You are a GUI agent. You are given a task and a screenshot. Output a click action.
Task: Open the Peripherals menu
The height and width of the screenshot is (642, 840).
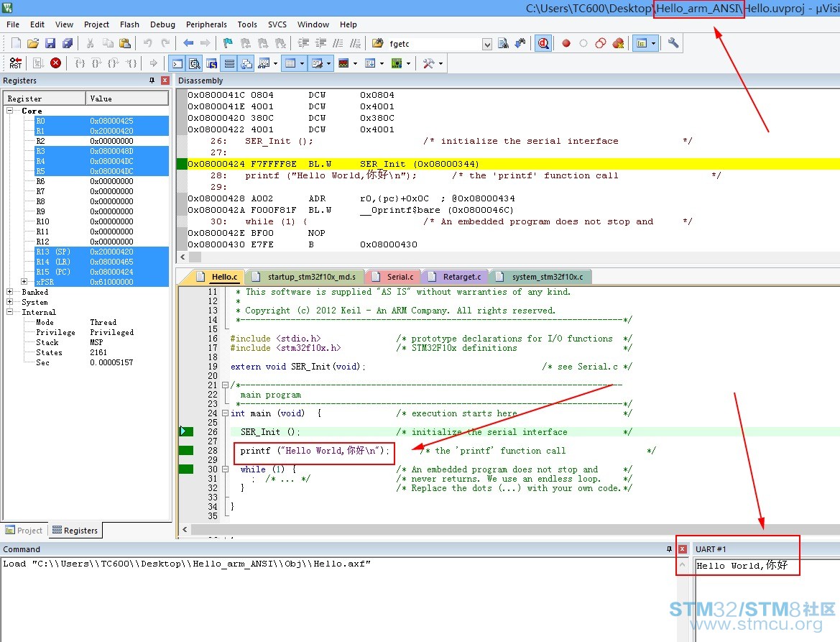tap(206, 24)
